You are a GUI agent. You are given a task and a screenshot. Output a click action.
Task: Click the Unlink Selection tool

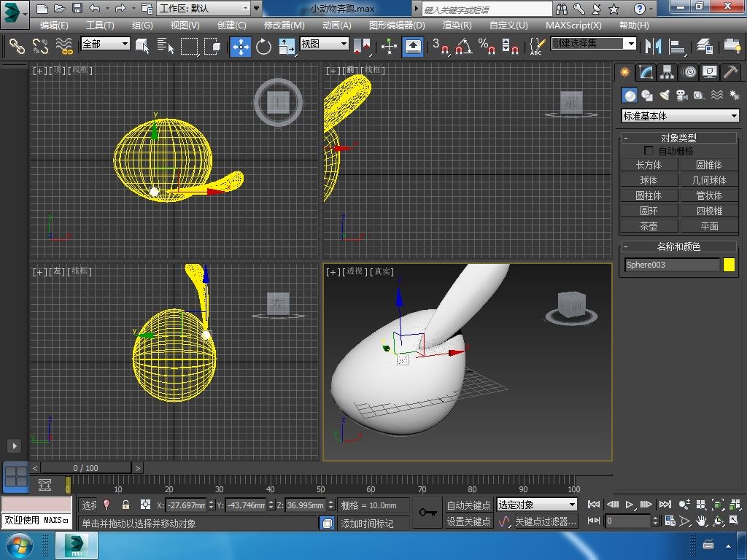coord(41,46)
